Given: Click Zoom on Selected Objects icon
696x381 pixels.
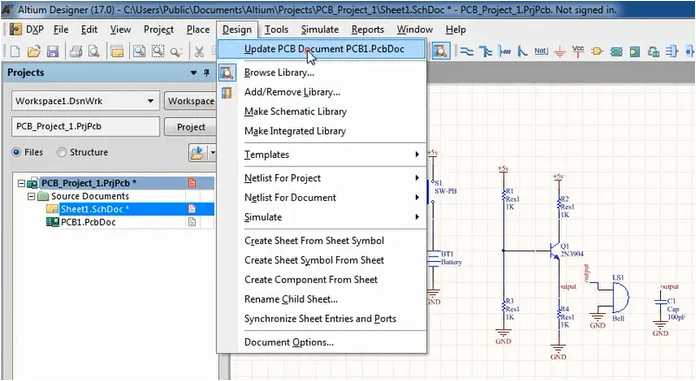Looking at the screenshot, I should pos(176,52).
